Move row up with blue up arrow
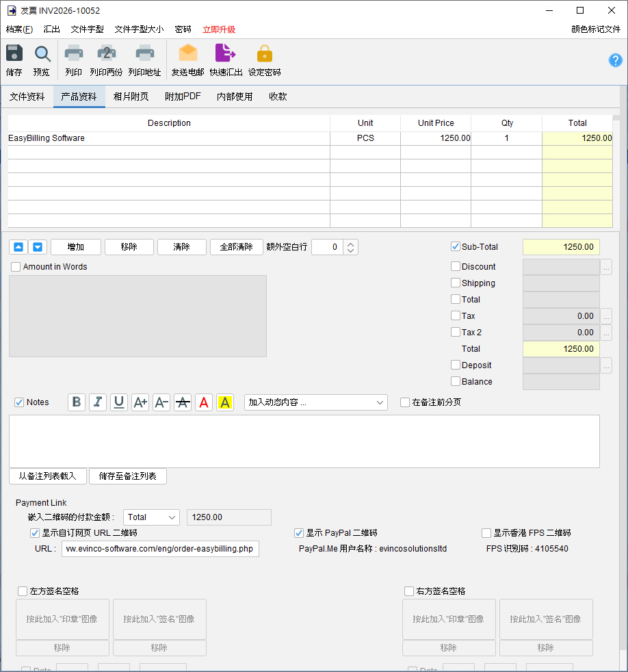 (18, 247)
